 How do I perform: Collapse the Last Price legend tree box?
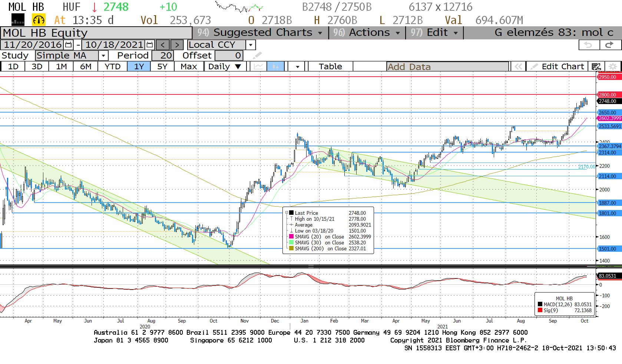[287, 213]
